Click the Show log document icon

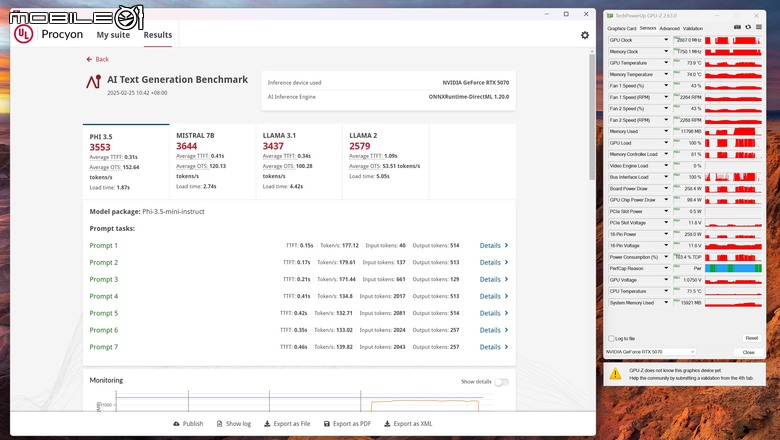pos(219,424)
